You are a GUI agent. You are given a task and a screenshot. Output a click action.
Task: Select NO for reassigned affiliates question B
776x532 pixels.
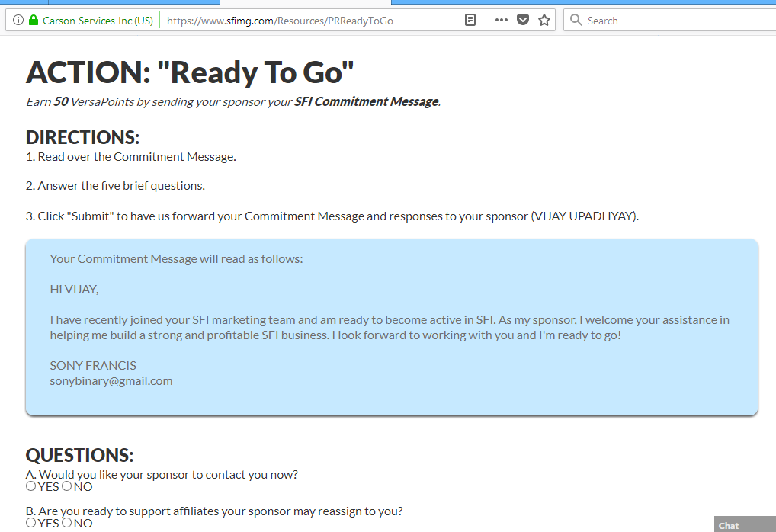click(x=66, y=523)
